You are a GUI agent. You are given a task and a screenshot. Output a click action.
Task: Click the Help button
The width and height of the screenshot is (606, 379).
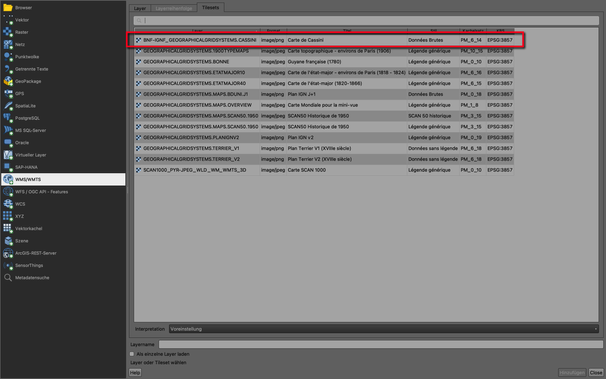135,372
